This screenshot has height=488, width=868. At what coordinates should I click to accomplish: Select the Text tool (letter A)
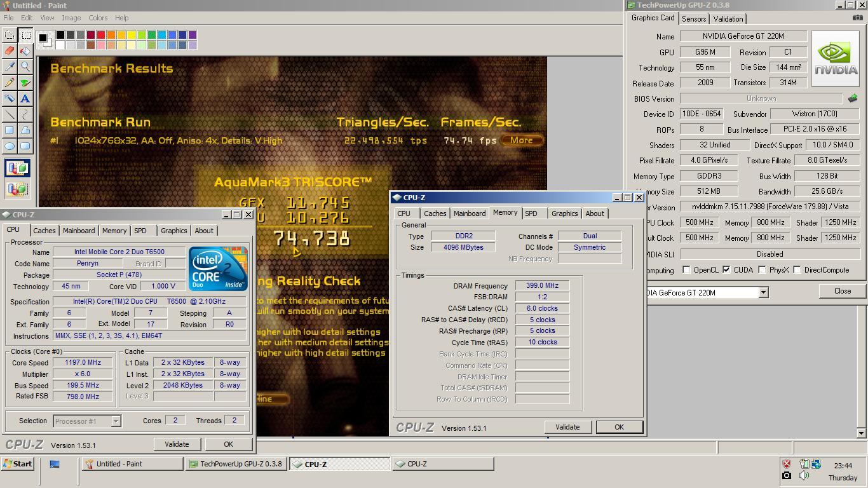point(25,98)
